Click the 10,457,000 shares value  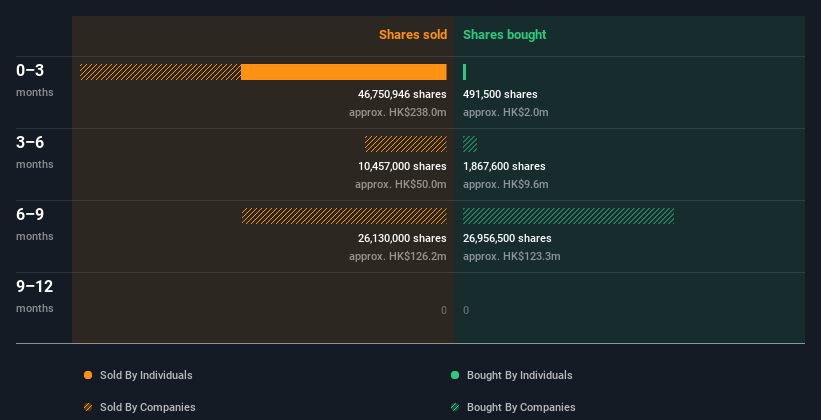(x=402, y=166)
